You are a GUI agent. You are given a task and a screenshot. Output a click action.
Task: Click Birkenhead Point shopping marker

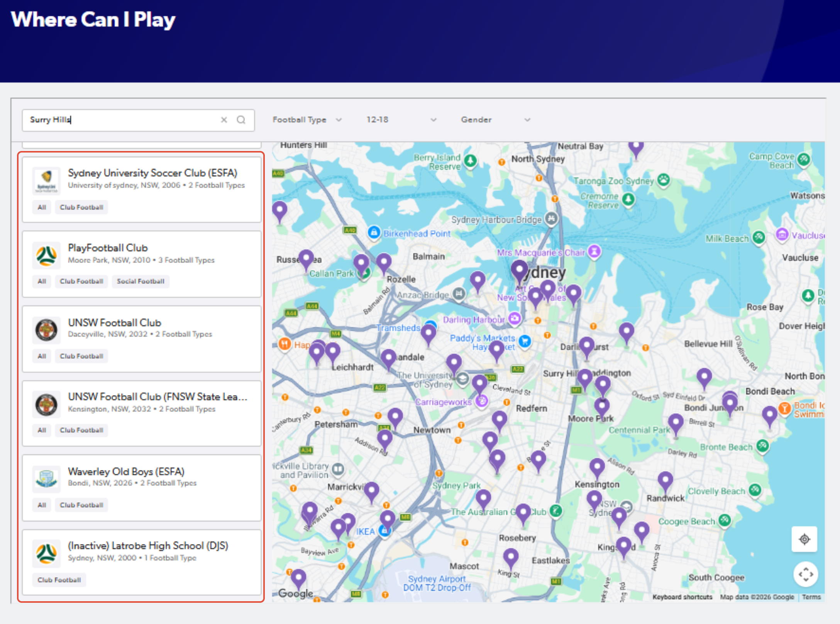tap(374, 233)
